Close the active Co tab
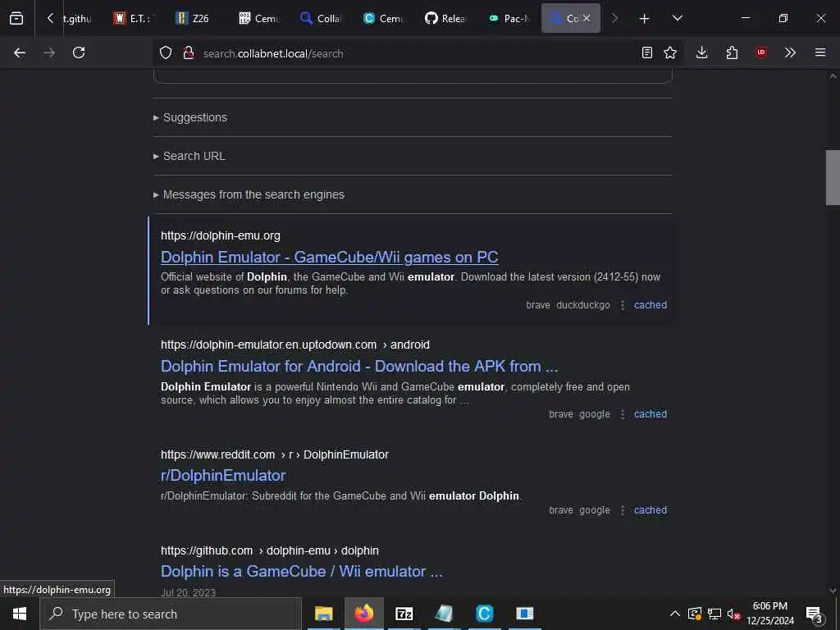The height and width of the screenshot is (630, 840). 587,18
